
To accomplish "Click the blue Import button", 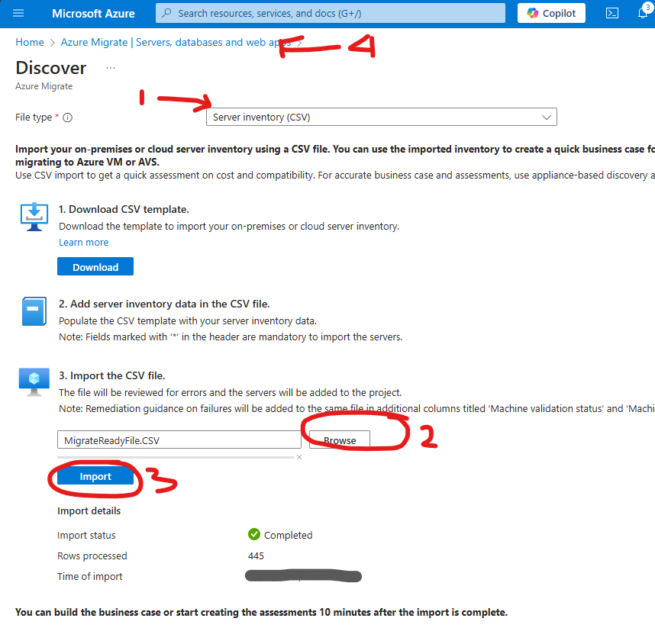I will 95,477.
